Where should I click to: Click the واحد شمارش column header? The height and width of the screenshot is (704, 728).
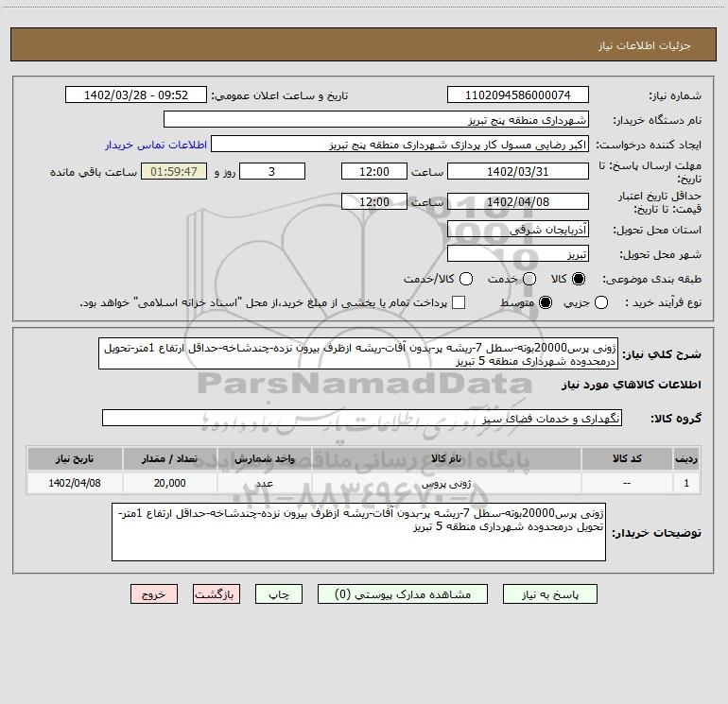[x=265, y=459]
